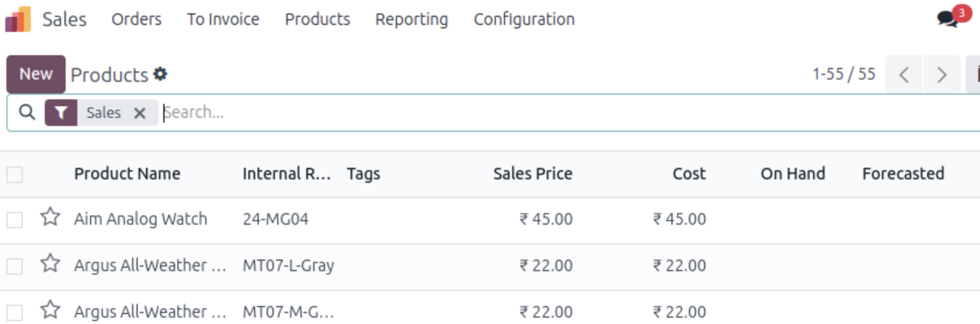Image resolution: width=980 pixels, height=324 pixels.
Task: Open the Sales app home icon
Action: [x=18, y=19]
